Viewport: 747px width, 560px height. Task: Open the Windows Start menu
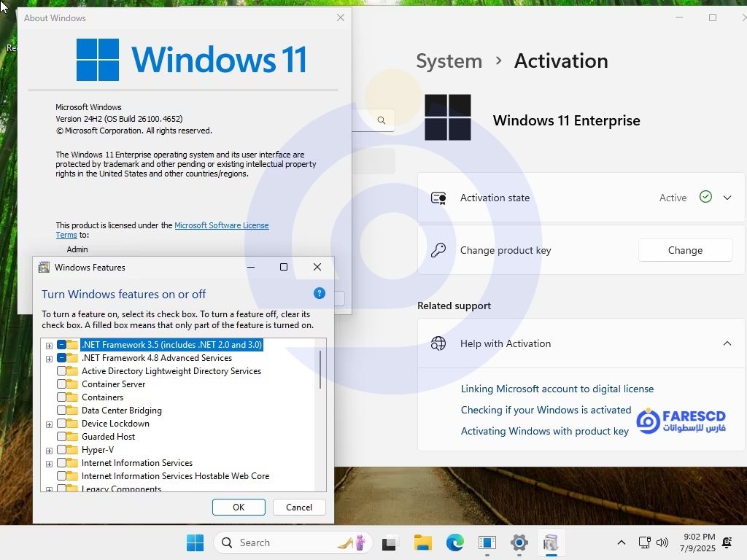[195, 542]
